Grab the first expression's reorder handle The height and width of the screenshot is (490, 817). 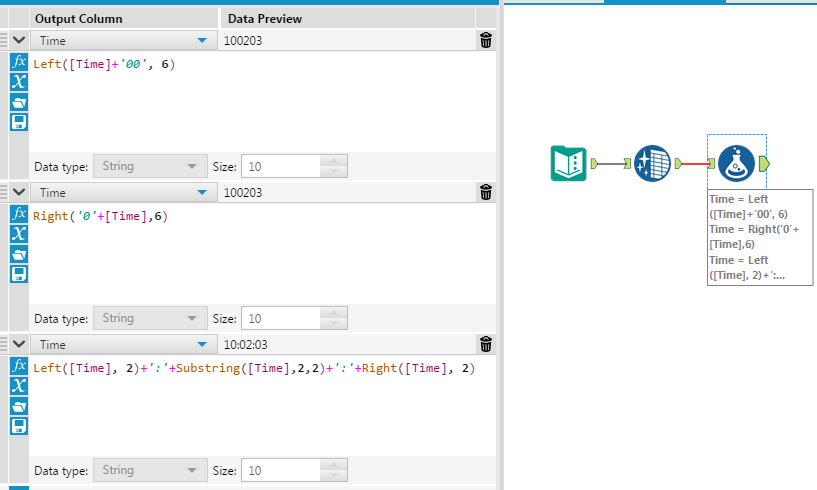pyautogui.click(x=4, y=40)
